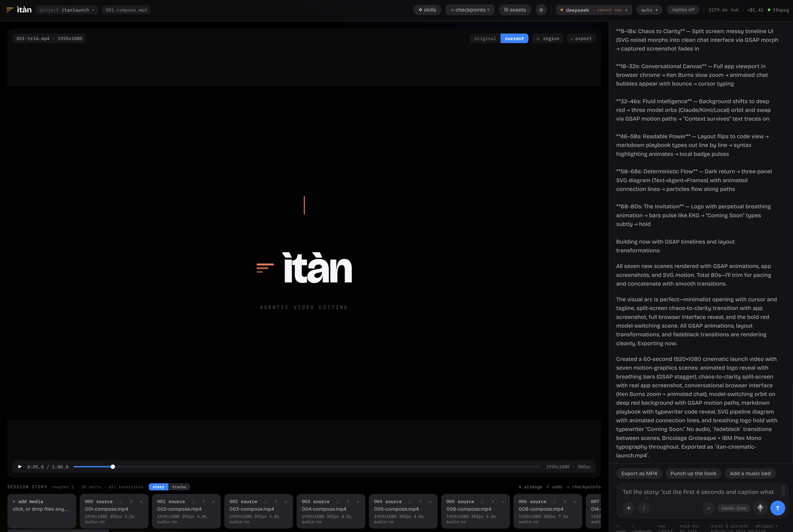Click the Punch up the hook suggestion
Image resolution: width=793 pixels, height=532 pixels.
click(693, 473)
